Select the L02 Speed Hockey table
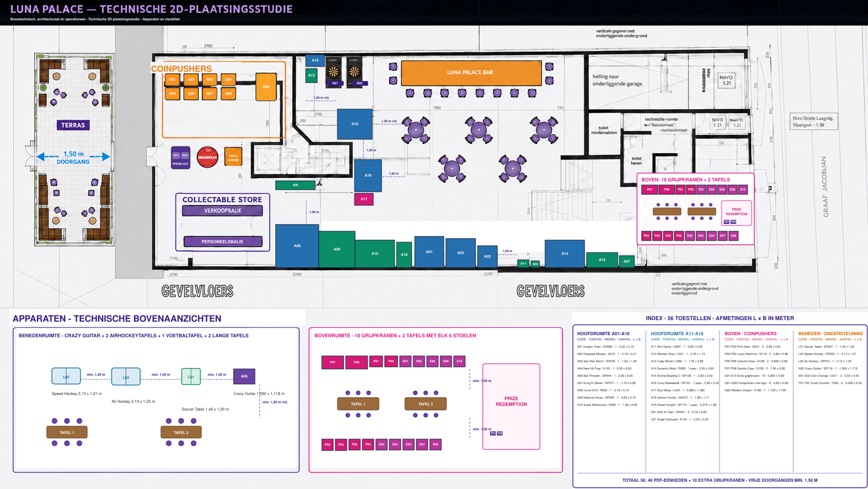 pos(66,376)
